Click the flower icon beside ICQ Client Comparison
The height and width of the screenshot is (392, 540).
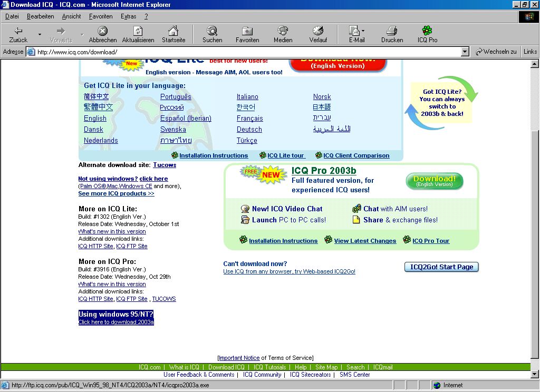319,155
